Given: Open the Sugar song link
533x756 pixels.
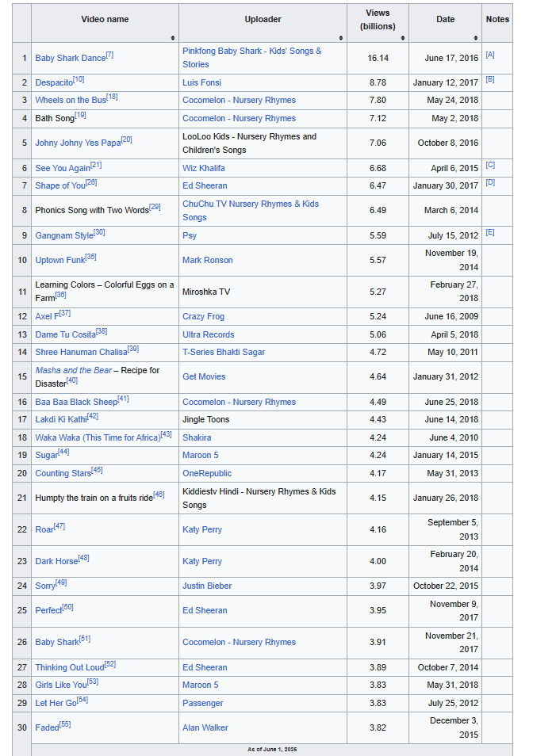Looking at the screenshot, I should pos(46,456).
